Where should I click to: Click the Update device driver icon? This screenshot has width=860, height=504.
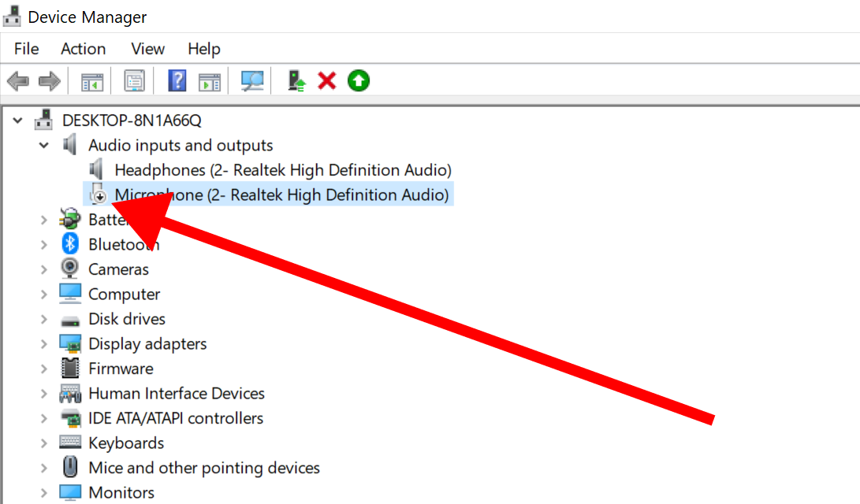(x=296, y=80)
